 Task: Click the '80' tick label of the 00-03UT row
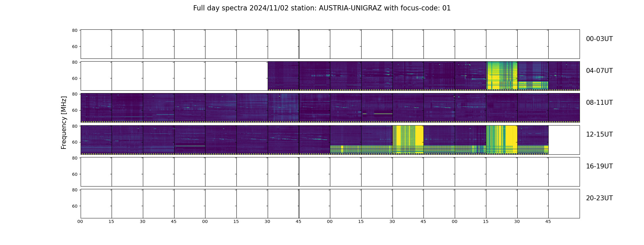(x=75, y=30)
